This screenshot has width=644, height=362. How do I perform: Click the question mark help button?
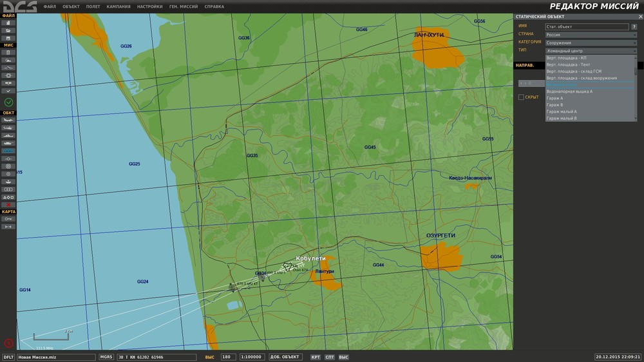(634, 27)
